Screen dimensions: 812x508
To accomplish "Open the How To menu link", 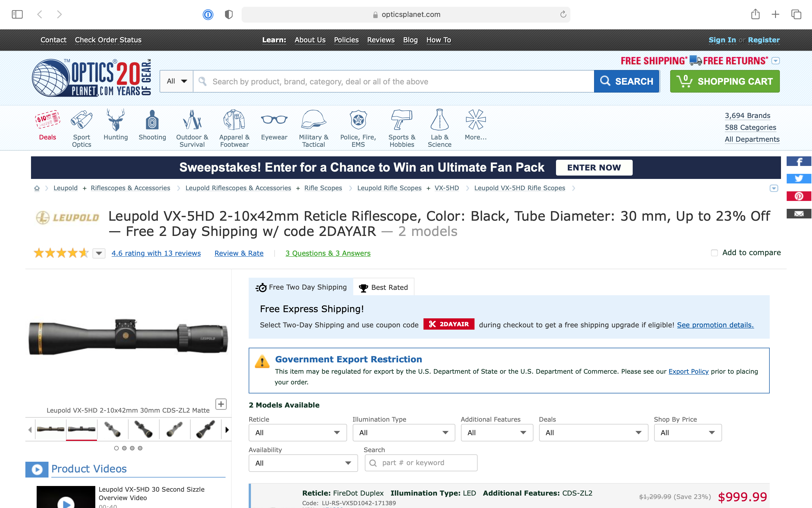I will point(438,40).
